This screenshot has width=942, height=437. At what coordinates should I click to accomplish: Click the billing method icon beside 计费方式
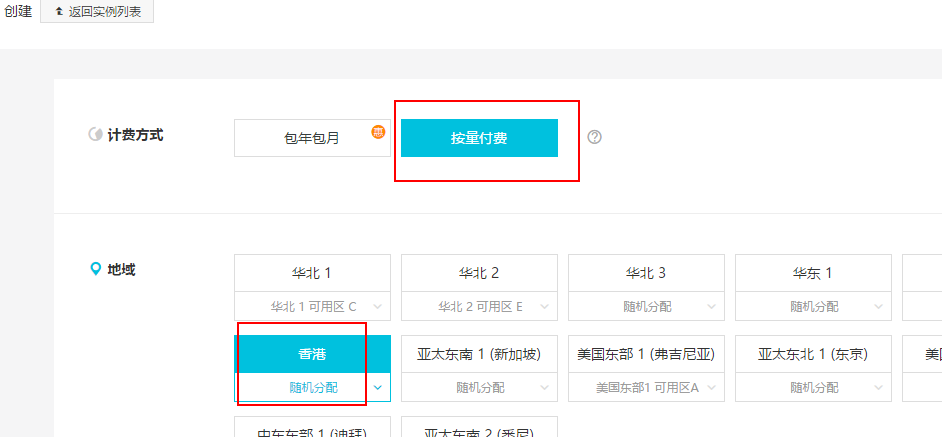[x=95, y=134]
